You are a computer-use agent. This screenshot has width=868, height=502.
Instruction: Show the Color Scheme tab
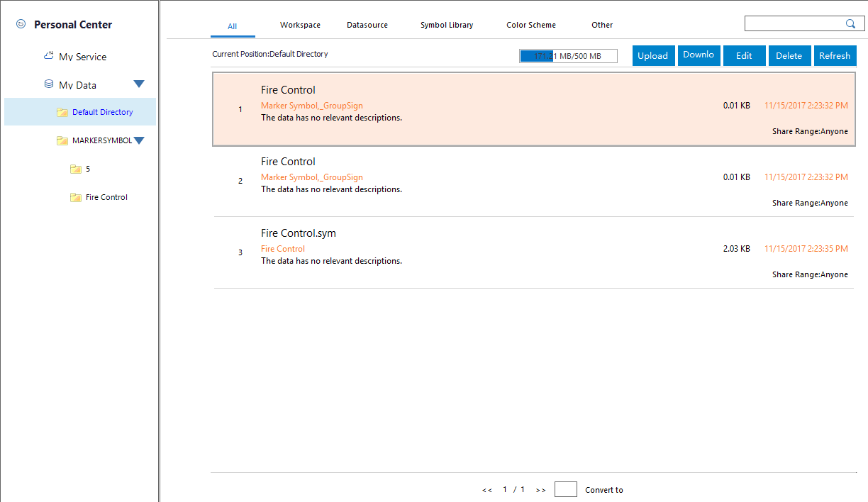pos(531,25)
